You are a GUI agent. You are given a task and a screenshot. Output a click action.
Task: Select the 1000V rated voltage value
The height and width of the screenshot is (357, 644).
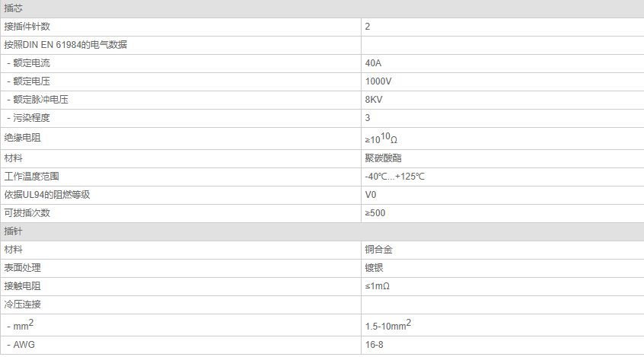378,81
